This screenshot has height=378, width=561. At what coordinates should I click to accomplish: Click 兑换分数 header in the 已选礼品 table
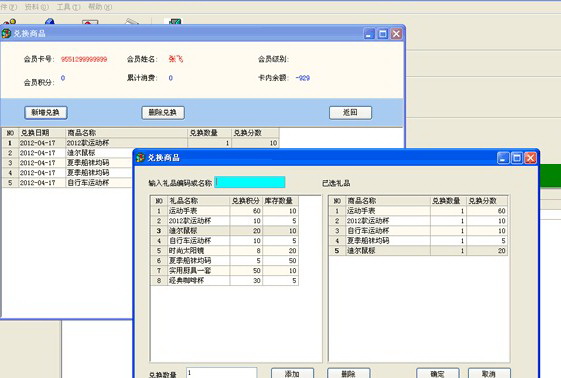point(487,201)
